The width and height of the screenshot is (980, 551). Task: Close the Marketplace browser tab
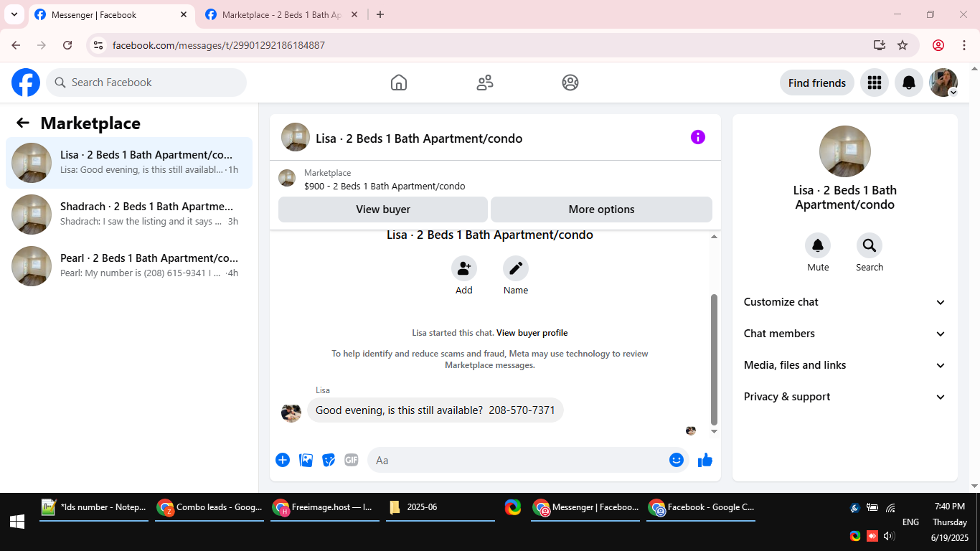pyautogui.click(x=354, y=14)
